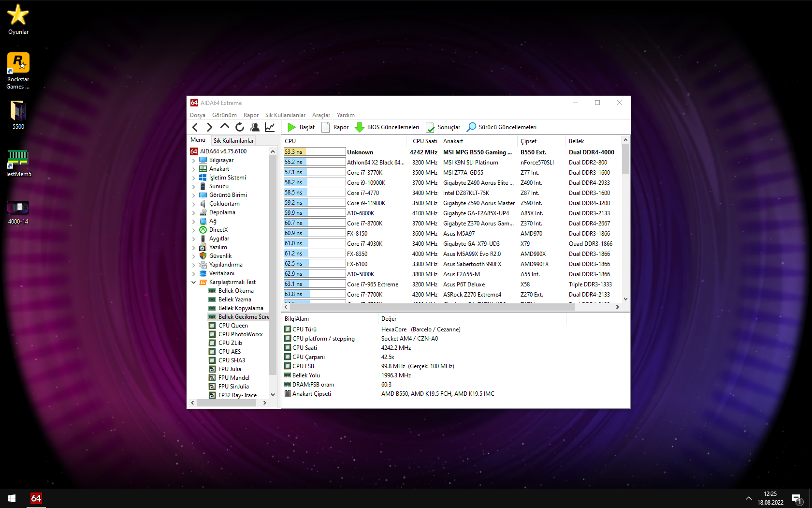Click the Forward navigation arrow icon
The image size is (812, 508).
tap(209, 127)
